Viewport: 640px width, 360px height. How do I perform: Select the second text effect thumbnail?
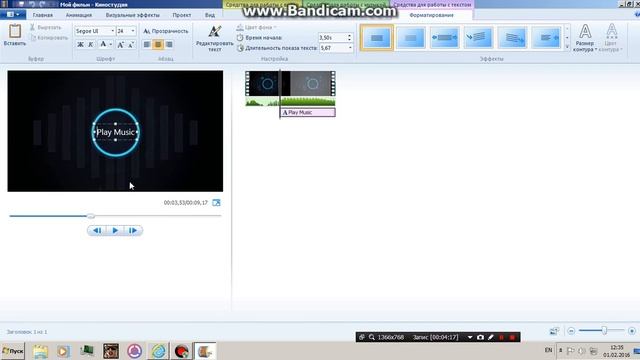click(x=411, y=38)
